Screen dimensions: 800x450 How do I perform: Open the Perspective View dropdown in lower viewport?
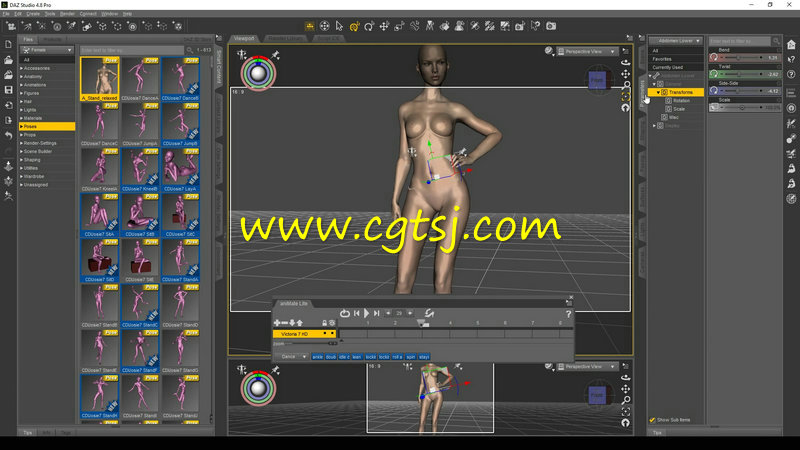coord(587,367)
